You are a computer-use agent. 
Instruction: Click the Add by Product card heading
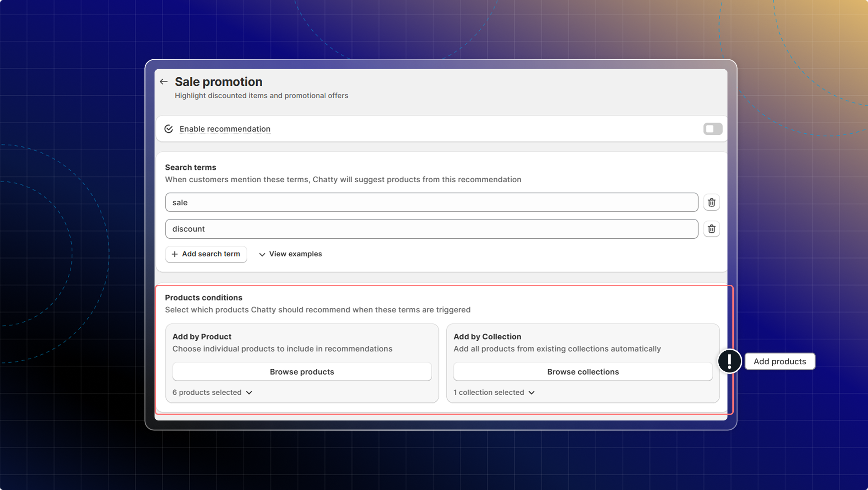[x=202, y=337]
